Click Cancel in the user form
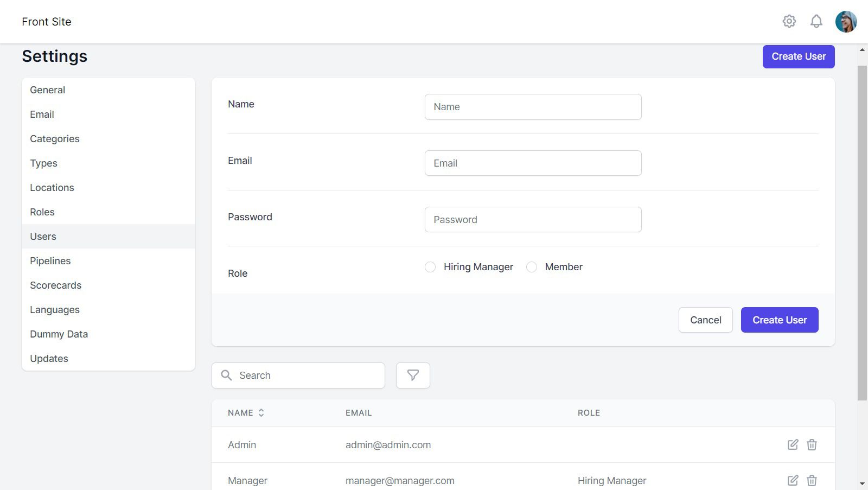868x490 pixels. coord(705,320)
